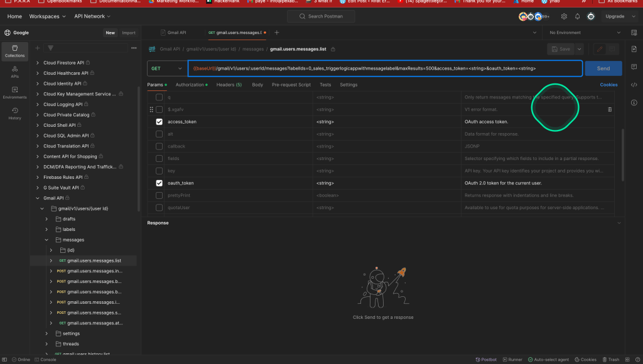This screenshot has width=643, height=364.
Task: Click the create new collection plus icon
Action: coord(37,48)
